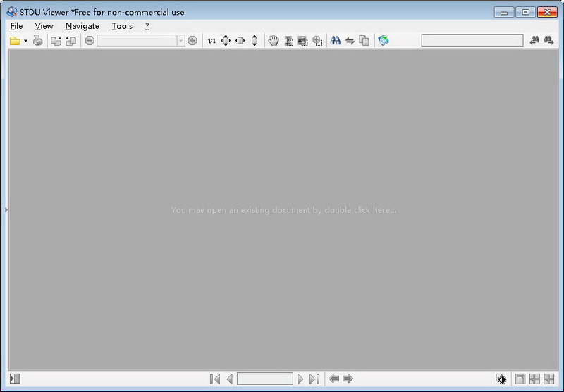The height and width of the screenshot is (392, 564).
Task: Click the Fit Height icon
Action: (x=255, y=41)
